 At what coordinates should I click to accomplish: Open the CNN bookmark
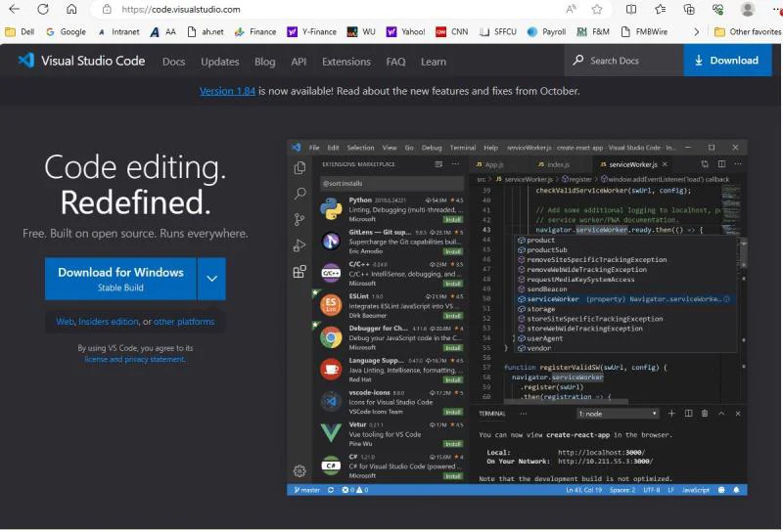click(452, 31)
